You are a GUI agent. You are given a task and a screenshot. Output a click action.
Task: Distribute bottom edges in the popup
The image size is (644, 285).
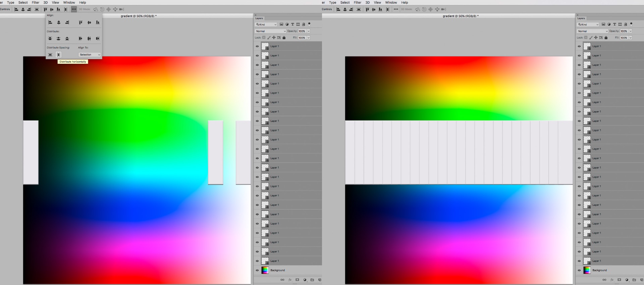pyautogui.click(x=67, y=39)
